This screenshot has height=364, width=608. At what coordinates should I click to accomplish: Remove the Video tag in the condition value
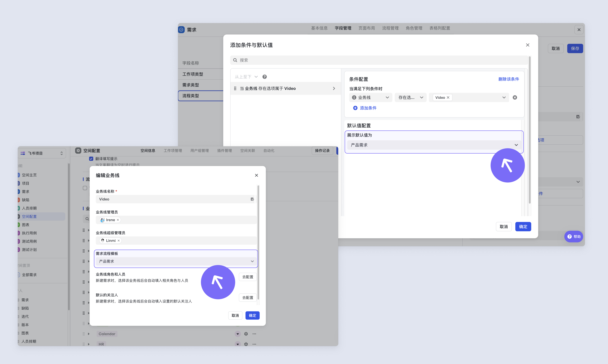[x=448, y=97]
